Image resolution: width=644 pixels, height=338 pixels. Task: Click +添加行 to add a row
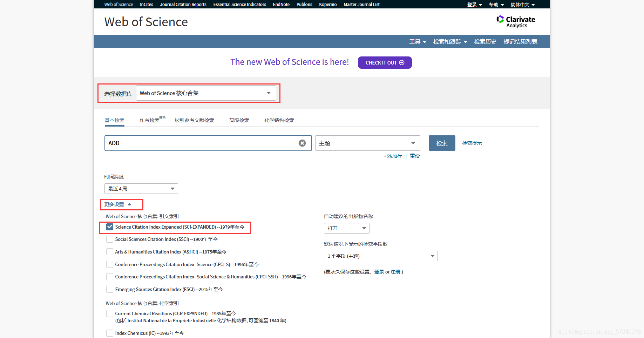393,156
